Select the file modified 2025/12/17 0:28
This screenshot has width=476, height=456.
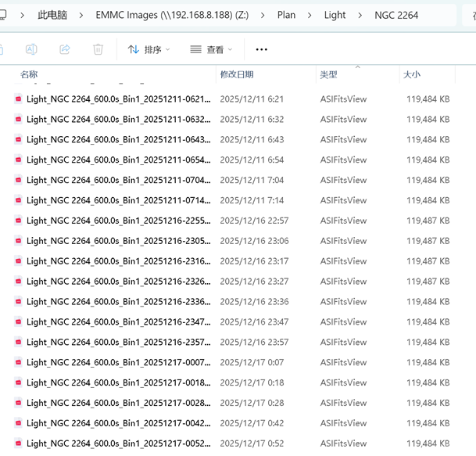pos(117,403)
